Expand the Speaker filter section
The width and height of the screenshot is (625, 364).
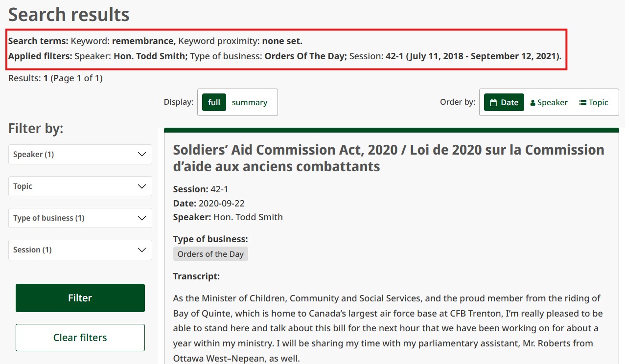coord(80,154)
